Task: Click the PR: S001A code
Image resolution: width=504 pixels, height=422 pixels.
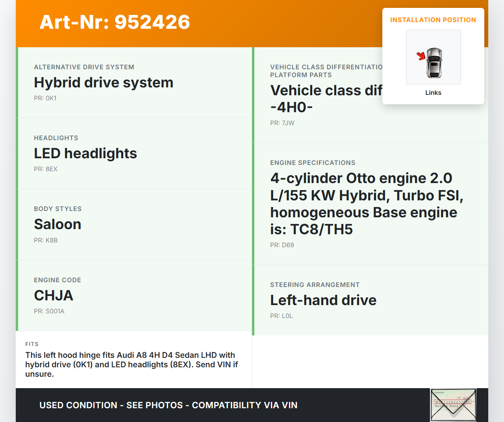Action: [49, 311]
